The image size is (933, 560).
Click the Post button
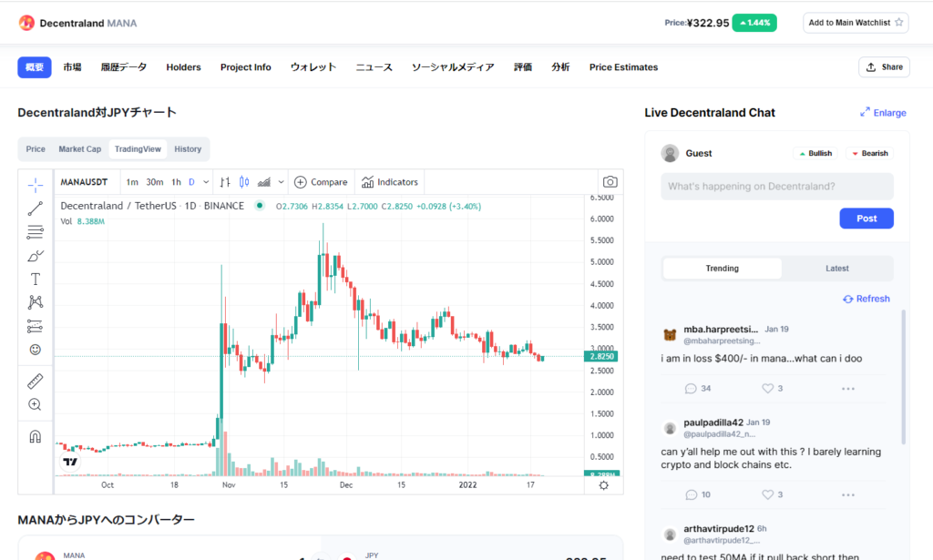866,219
